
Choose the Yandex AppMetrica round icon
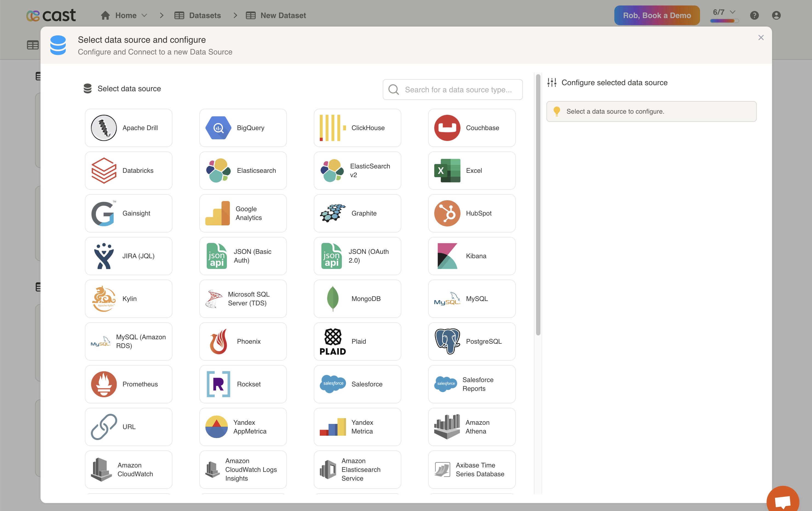(217, 427)
